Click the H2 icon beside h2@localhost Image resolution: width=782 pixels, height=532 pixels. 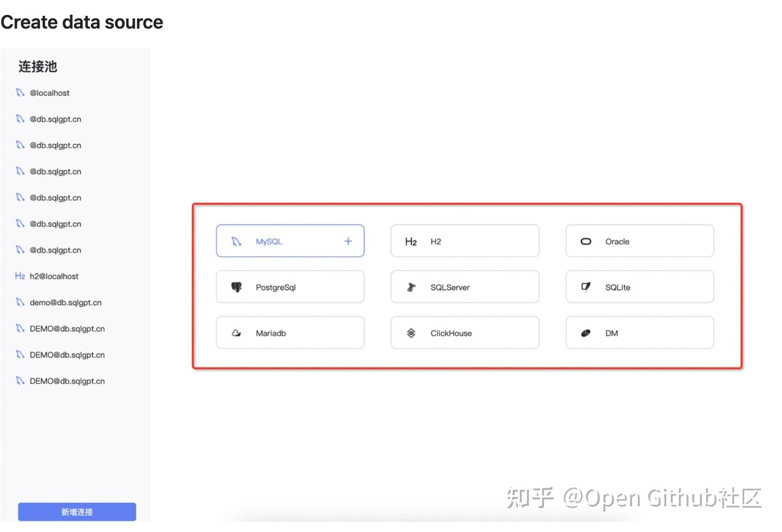[x=20, y=276]
